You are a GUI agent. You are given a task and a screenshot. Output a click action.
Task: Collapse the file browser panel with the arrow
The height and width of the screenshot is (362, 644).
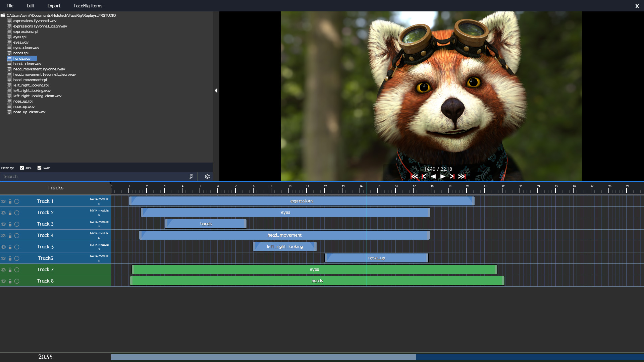(216, 90)
